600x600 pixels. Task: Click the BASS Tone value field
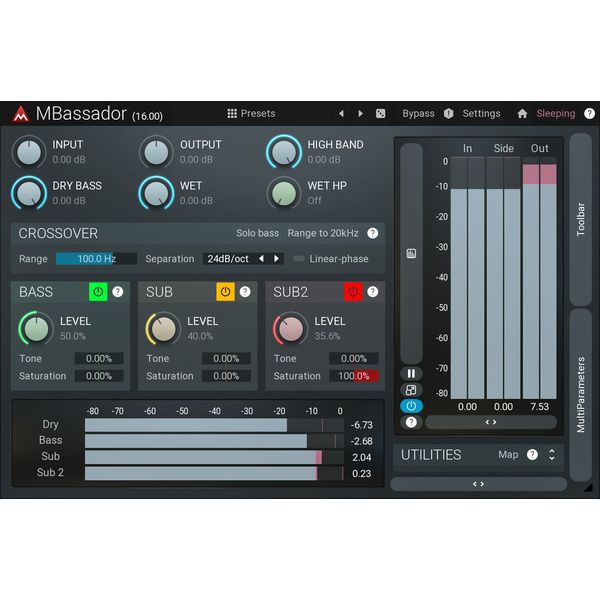99,359
